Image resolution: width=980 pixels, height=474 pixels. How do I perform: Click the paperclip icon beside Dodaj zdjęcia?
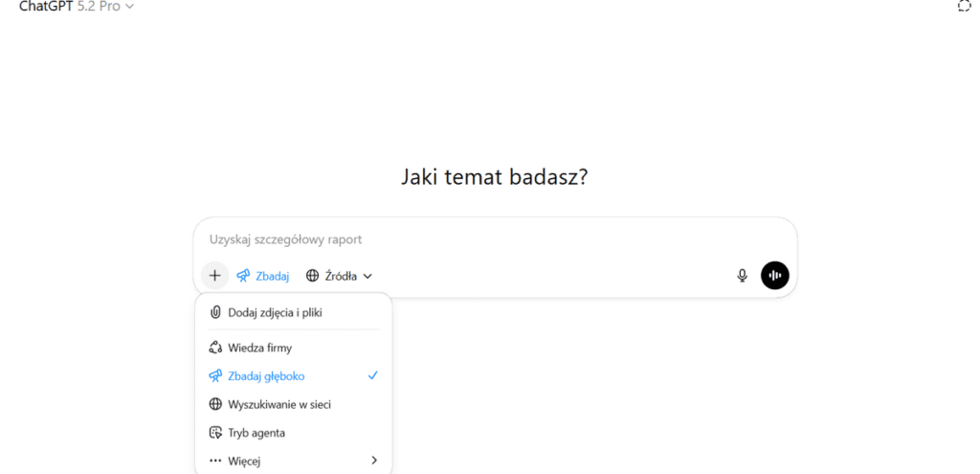pyautogui.click(x=215, y=312)
